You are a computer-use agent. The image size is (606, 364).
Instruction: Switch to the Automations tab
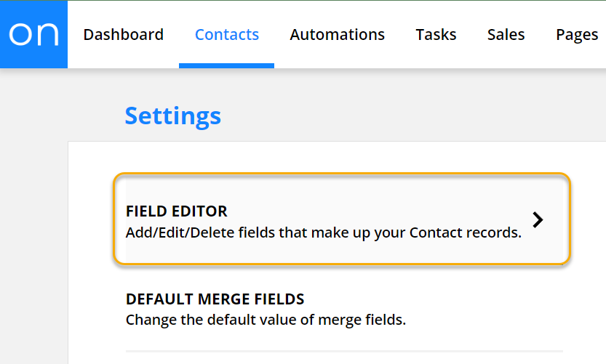pos(337,35)
